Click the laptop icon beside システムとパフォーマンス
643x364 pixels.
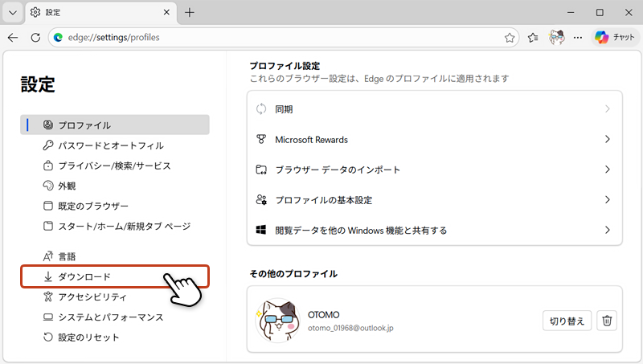tap(48, 317)
